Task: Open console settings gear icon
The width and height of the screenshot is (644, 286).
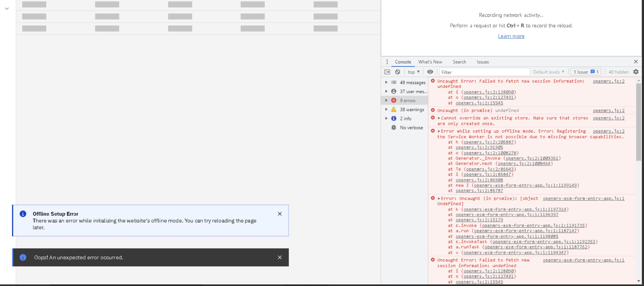Action: click(x=636, y=72)
